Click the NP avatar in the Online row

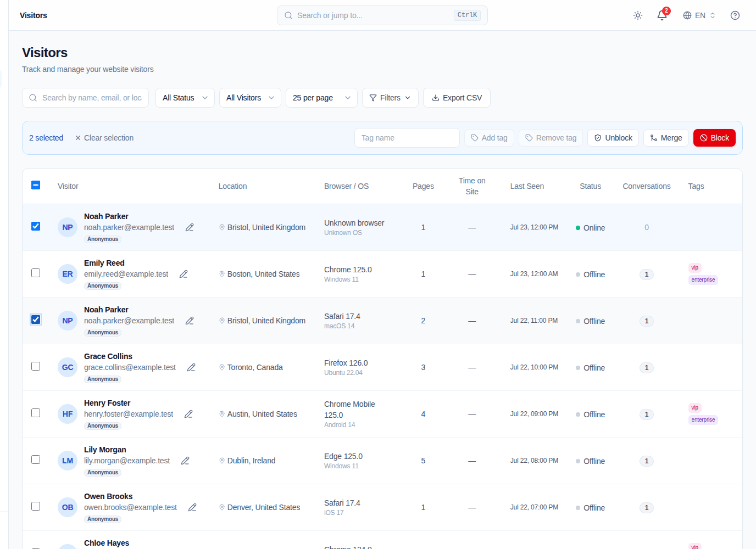pyautogui.click(x=68, y=227)
